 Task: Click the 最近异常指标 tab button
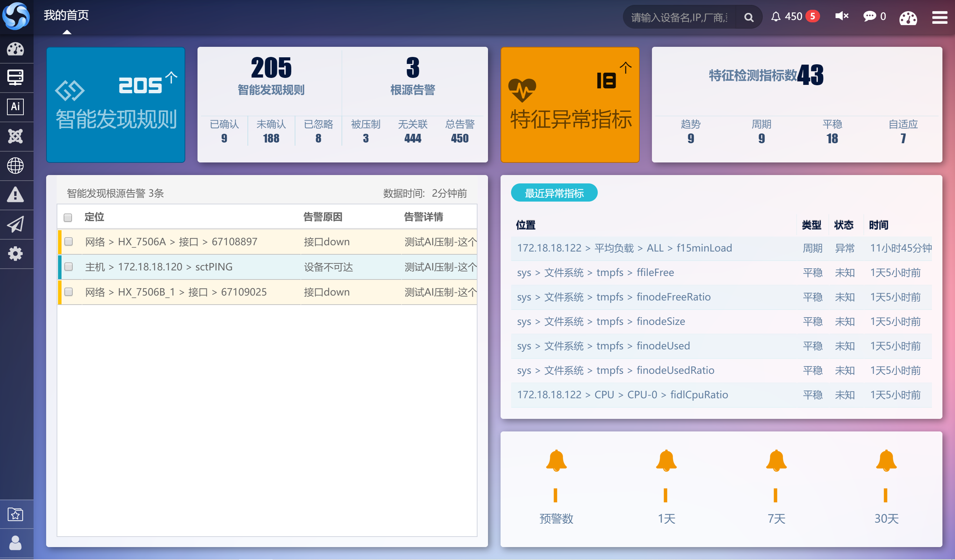pyautogui.click(x=554, y=193)
